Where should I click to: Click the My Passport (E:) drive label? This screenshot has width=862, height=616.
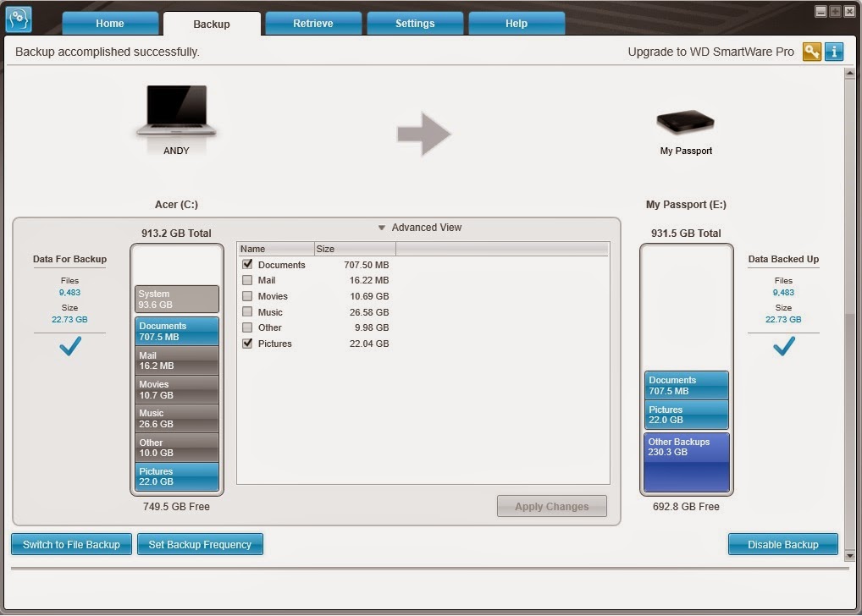pyautogui.click(x=686, y=205)
